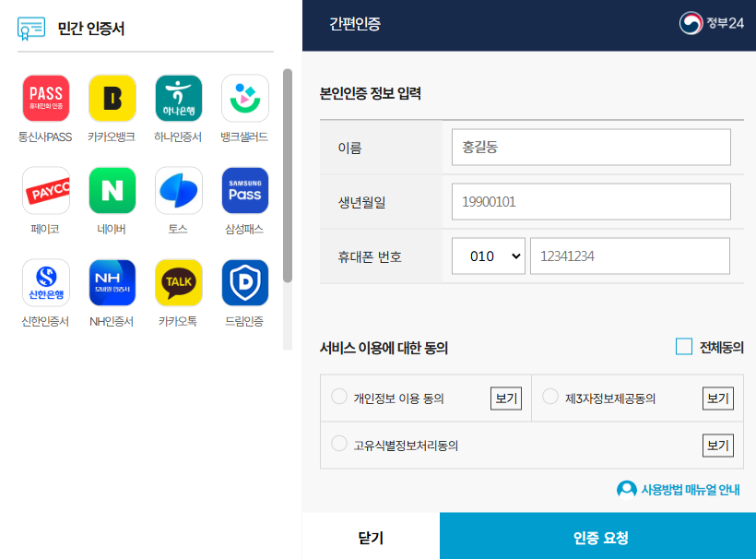
Task: Select the 토스 blue icon
Action: (x=178, y=190)
